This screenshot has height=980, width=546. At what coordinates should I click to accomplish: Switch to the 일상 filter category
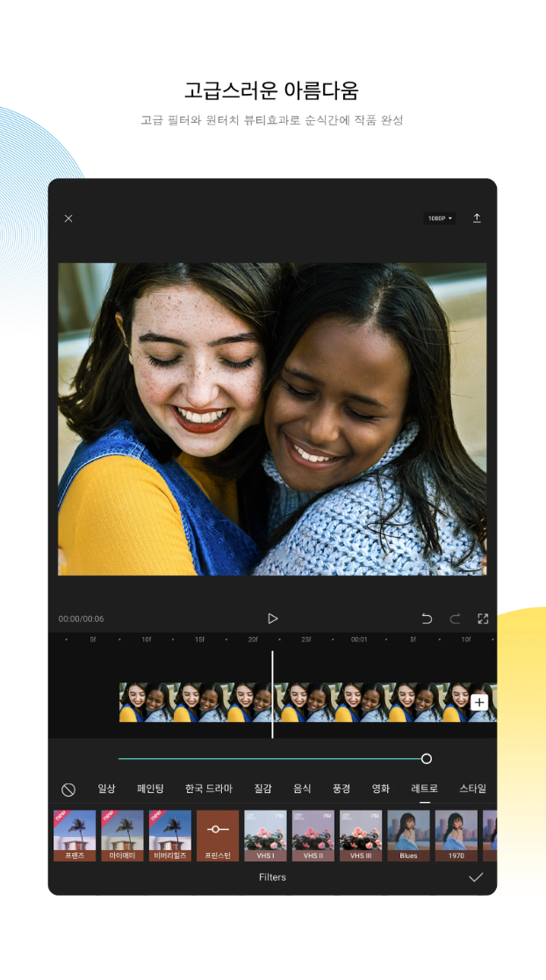coord(106,789)
